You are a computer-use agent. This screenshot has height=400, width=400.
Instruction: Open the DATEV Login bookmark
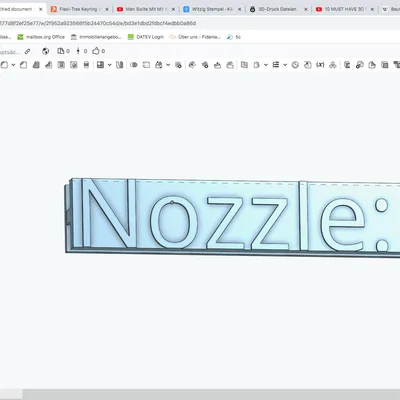pyautogui.click(x=150, y=37)
